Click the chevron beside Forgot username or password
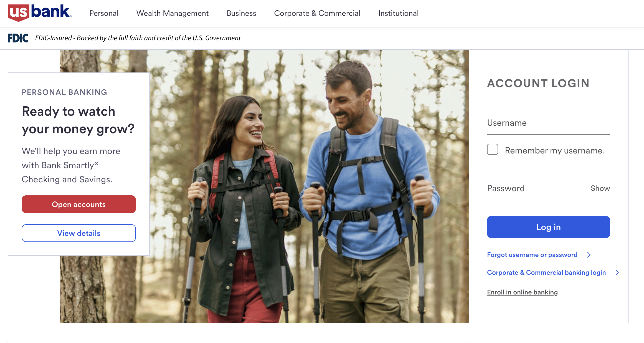Screen dimensions: 644x343 [589, 255]
